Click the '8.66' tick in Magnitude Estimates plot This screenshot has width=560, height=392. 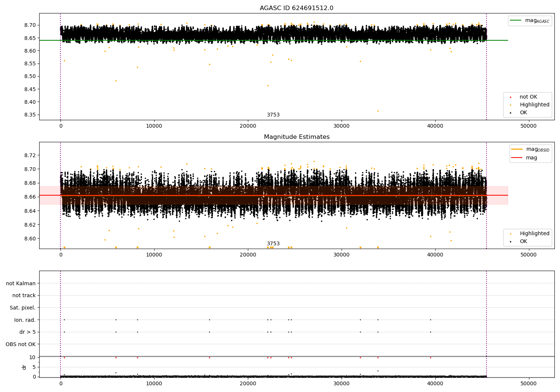(30, 197)
